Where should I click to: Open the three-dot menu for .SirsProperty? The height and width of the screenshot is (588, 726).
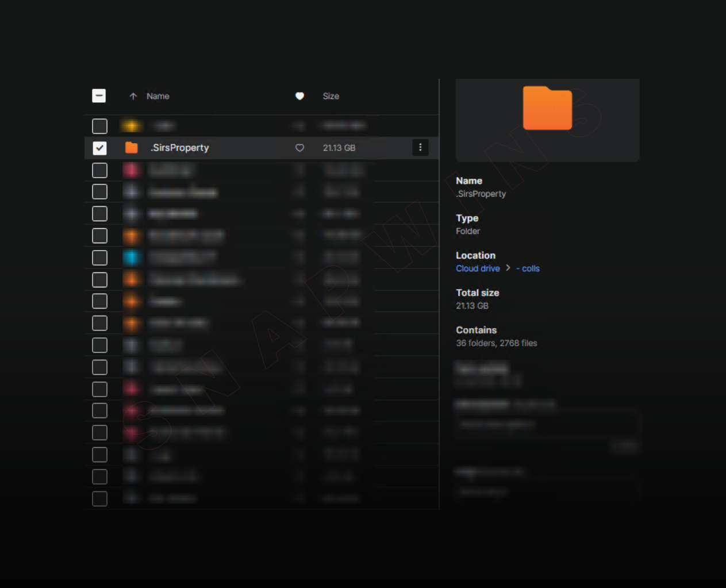pos(420,148)
